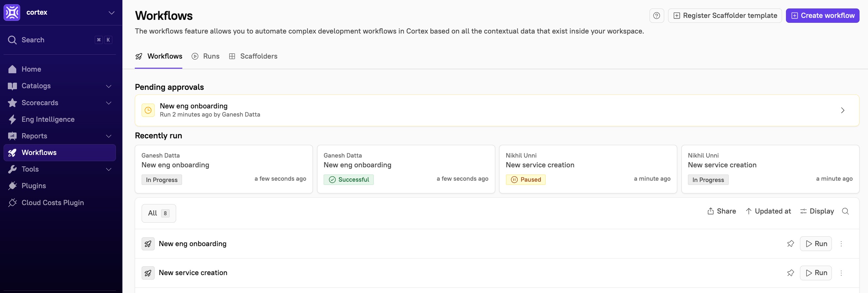868x293 pixels.
Task: Open more options for New service creation
Action: (x=841, y=273)
